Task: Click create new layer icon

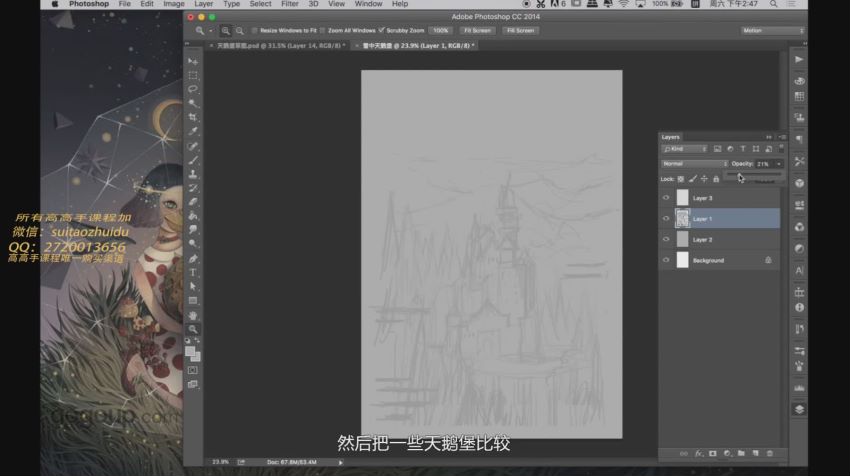Action: click(x=756, y=453)
